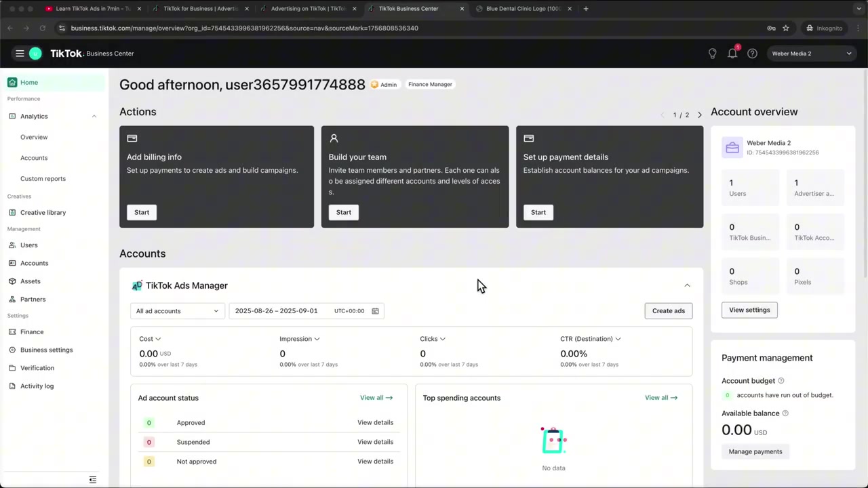Open the Impression metric dropdown
868x488 pixels.
(299, 339)
